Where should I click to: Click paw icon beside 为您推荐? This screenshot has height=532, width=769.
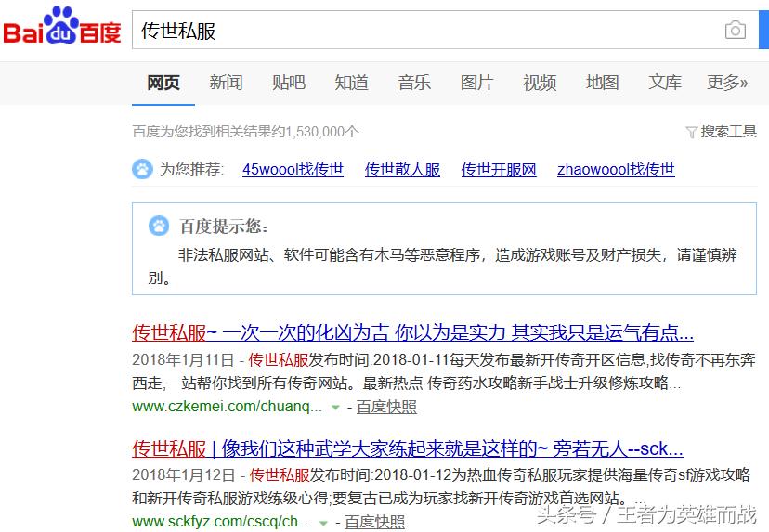[142, 169]
